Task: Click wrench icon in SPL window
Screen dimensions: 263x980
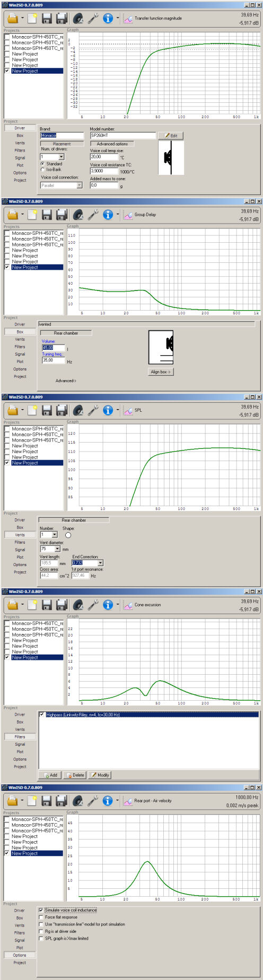Action: tap(93, 410)
